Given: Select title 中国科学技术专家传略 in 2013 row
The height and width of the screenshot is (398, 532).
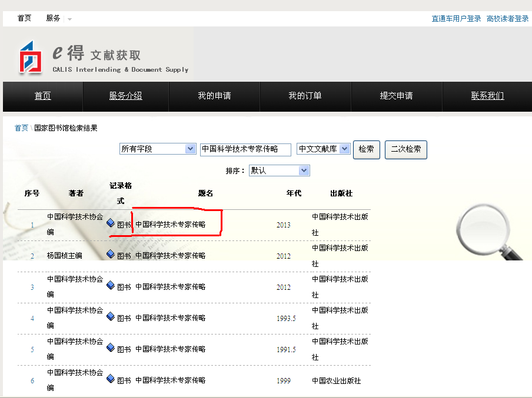Looking at the screenshot, I should (170, 225).
